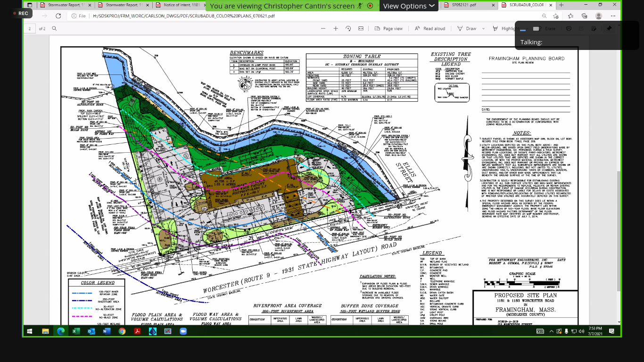Zoom out using the minus icon
Image resolution: width=644 pixels, height=362 pixels.
323,28
